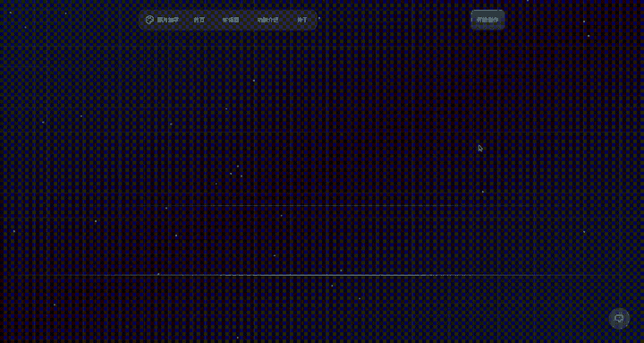
Task: Click the 开始制作 button at top right
Action: (x=487, y=20)
